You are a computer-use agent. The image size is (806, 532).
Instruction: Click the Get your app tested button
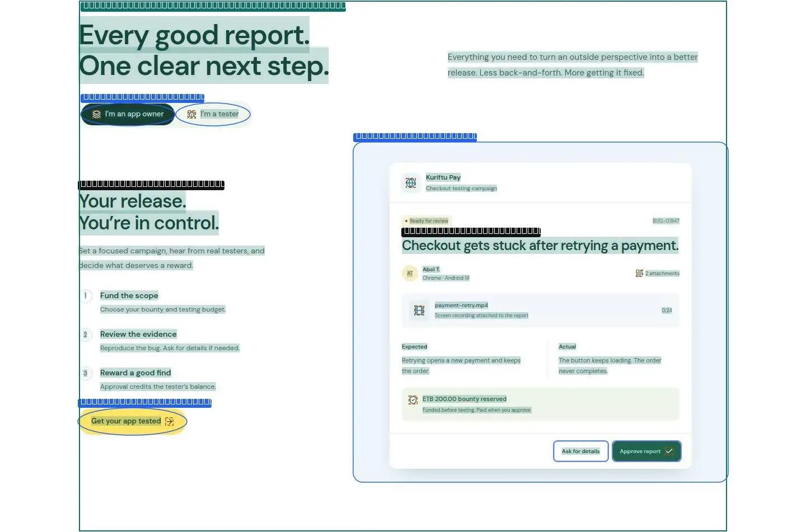point(132,421)
